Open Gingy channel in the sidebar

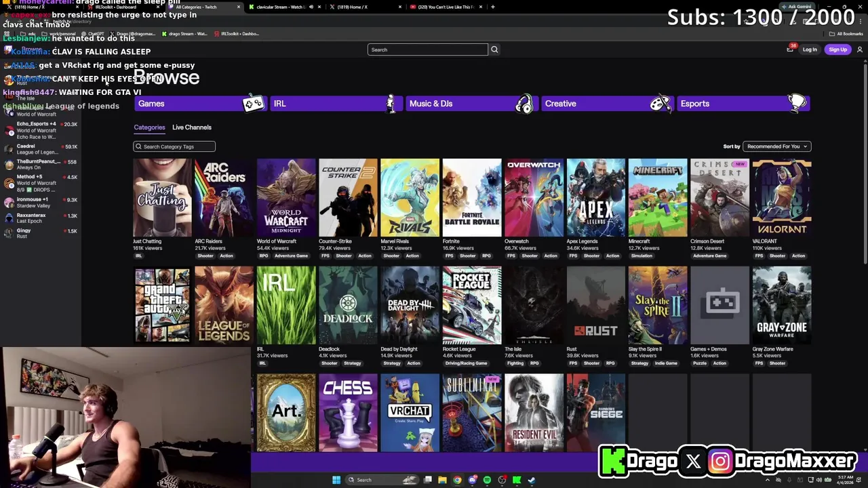[41, 233]
